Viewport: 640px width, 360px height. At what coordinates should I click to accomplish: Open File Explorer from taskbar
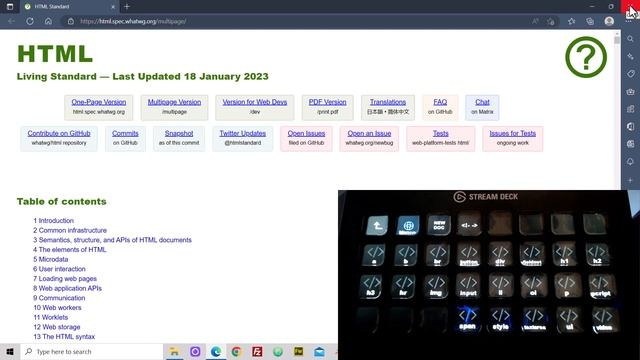(174, 351)
